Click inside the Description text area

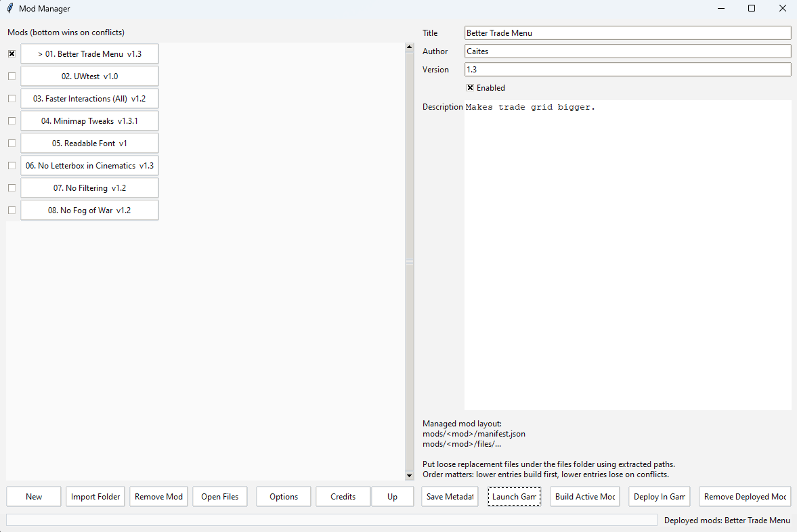coord(628,255)
